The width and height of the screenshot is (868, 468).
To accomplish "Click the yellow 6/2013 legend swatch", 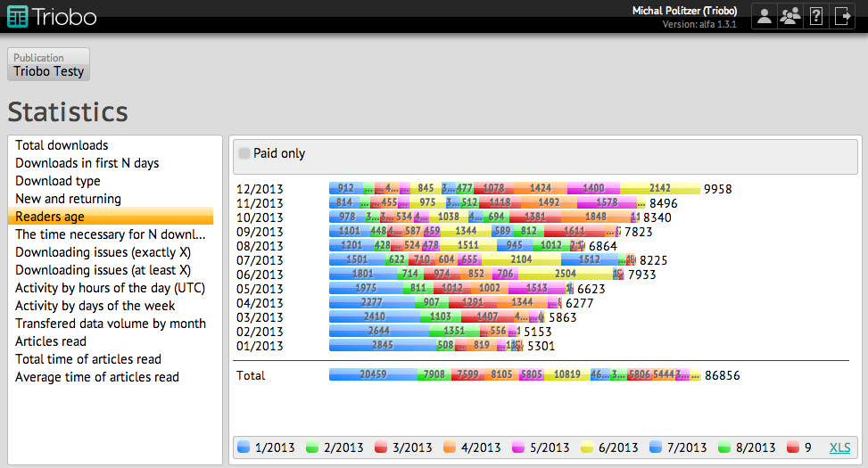I will click(x=588, y=447).
